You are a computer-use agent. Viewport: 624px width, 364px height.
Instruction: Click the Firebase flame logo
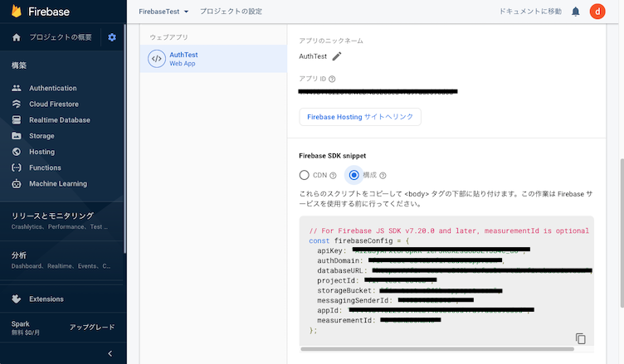coord(17,11)
